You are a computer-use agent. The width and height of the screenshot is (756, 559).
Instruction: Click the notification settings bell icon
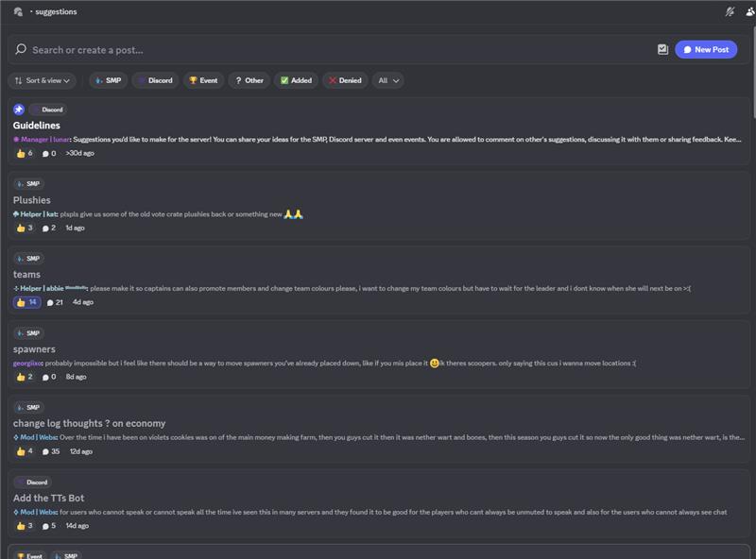pos(730,11)
